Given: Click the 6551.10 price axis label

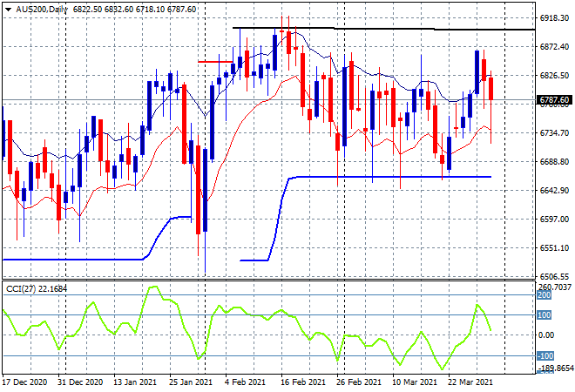Looking at the screenshot, I should [554, 248].
